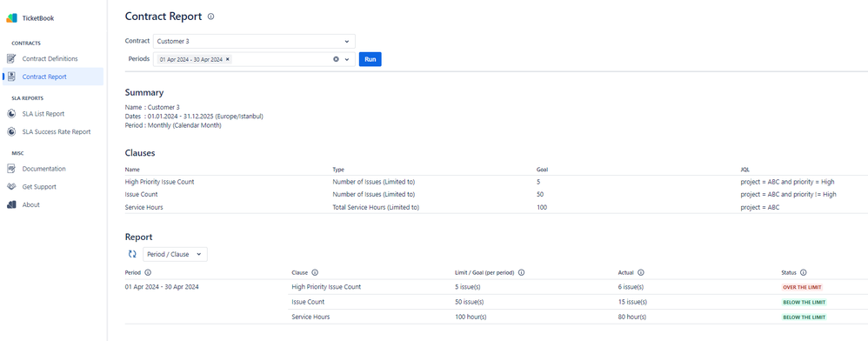The image size is (868, 341).
Task: Clear all periods with the circled X icon
Action: coord(336,59)
